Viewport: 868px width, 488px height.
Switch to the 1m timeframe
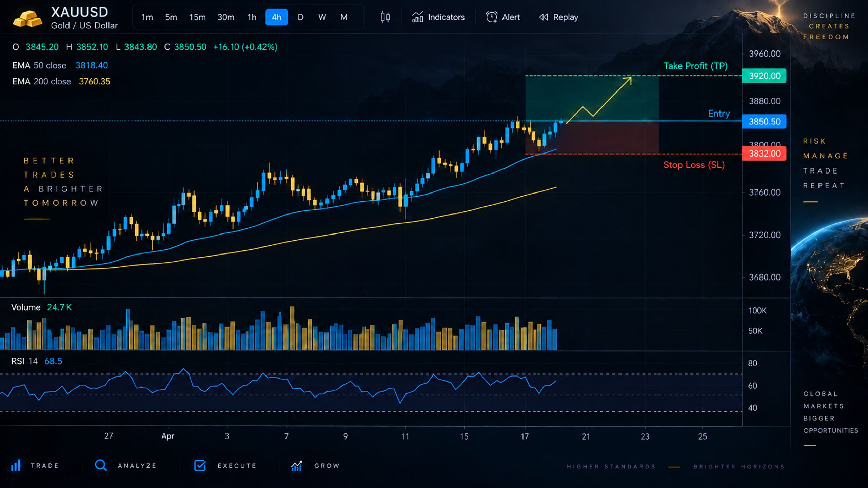[x=147, y=17]
